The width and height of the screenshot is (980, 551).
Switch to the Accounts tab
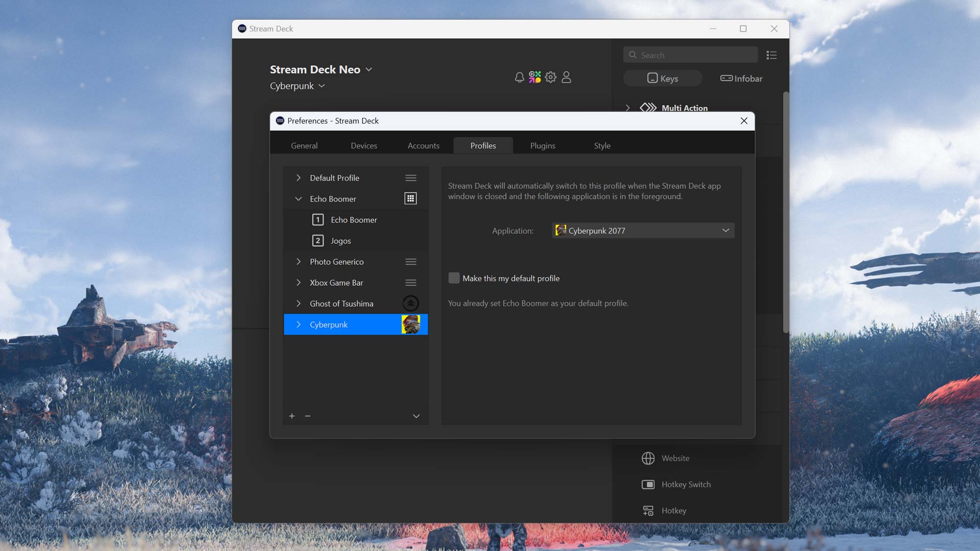point(424,146)
